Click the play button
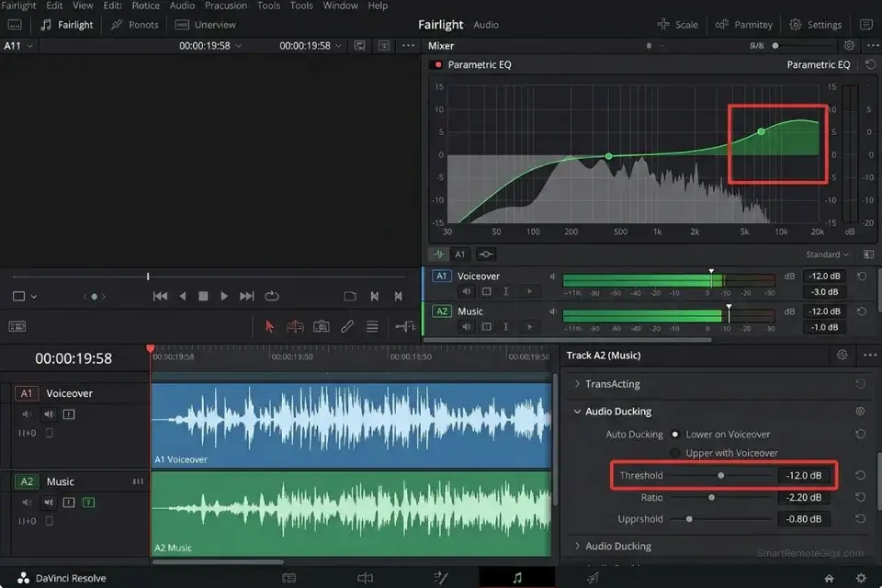The image size is (882, 588). [224, 296]
